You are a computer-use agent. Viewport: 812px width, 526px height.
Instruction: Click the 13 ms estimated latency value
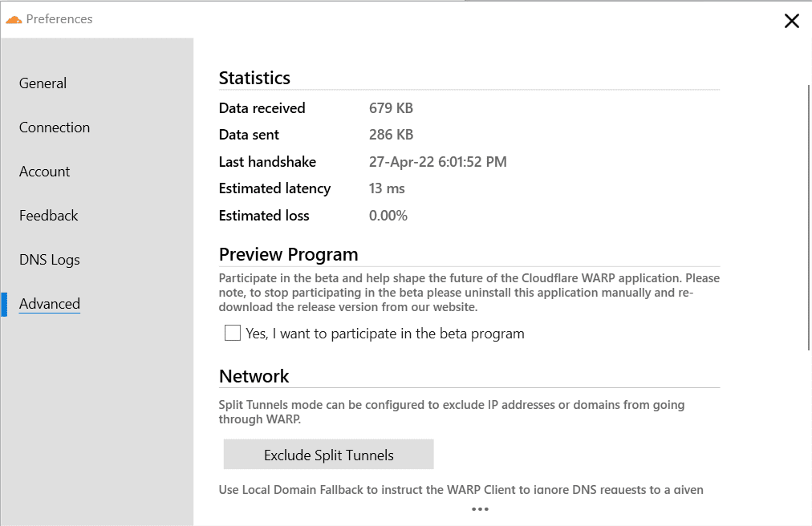[387, 188]
